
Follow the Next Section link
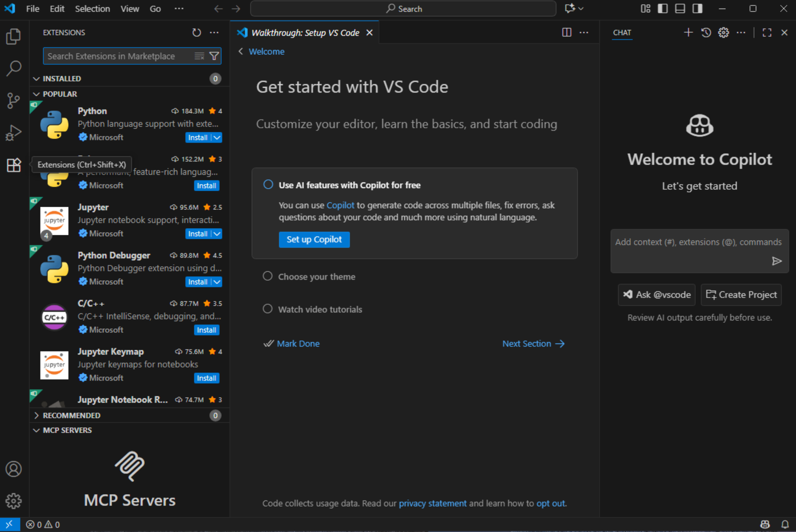pyautogui.click(x=533, y=344)
